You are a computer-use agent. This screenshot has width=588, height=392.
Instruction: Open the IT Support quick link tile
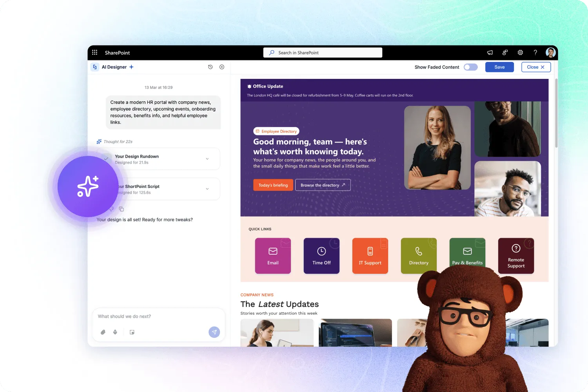point(370,256)
